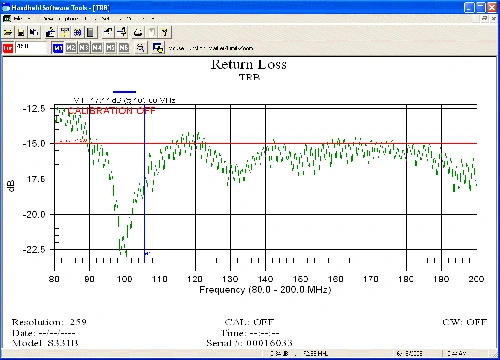Click the CW: OFF status text
The width and height of the screenshot is (500, 360).
(x=464, y=322)
